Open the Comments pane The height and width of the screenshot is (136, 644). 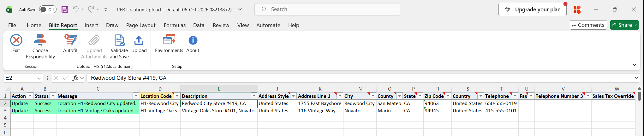(x=588, y=25)
